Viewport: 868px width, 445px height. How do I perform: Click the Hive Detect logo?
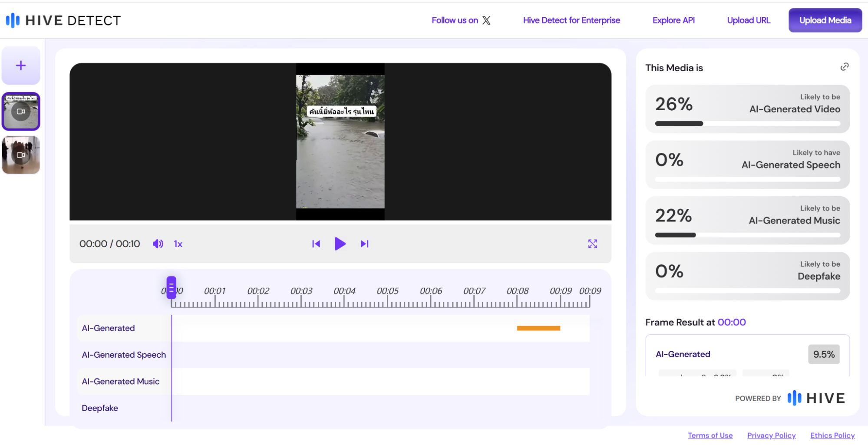point(63,20)
